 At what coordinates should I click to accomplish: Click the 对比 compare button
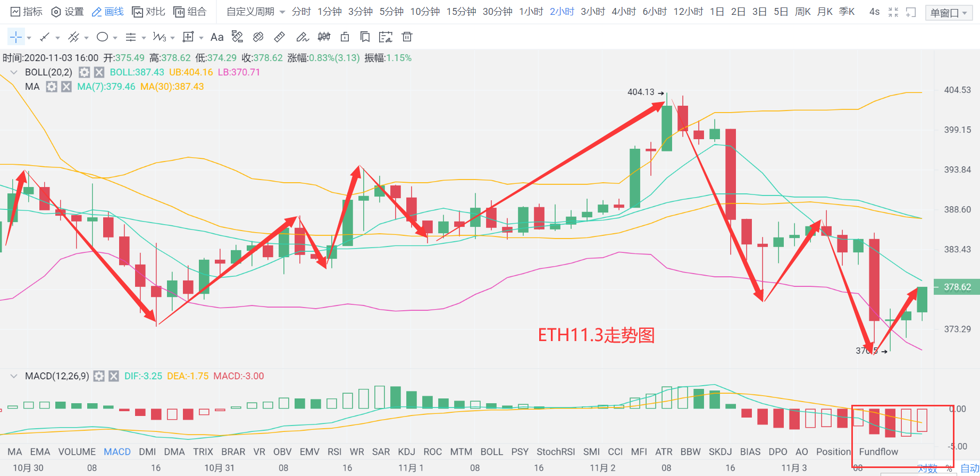(x=149, y=12)
